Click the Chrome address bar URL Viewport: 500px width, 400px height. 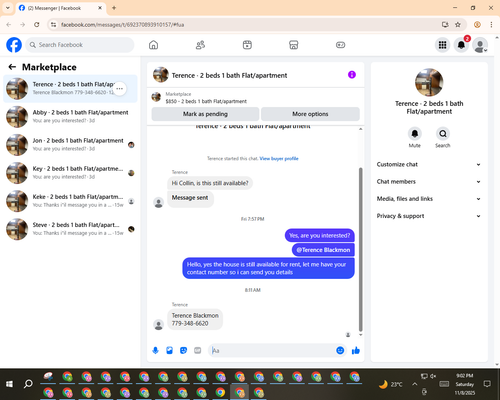click(122, 25)
